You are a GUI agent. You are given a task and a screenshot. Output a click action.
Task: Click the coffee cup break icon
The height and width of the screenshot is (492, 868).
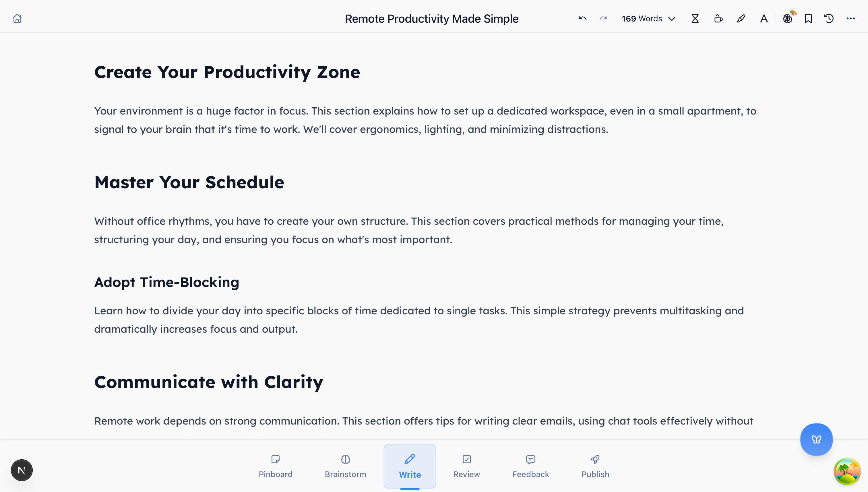(x=718, y=19)
